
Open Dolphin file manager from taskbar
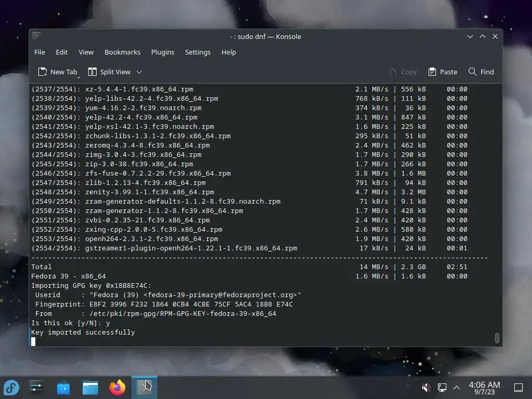tap(90, 388)
